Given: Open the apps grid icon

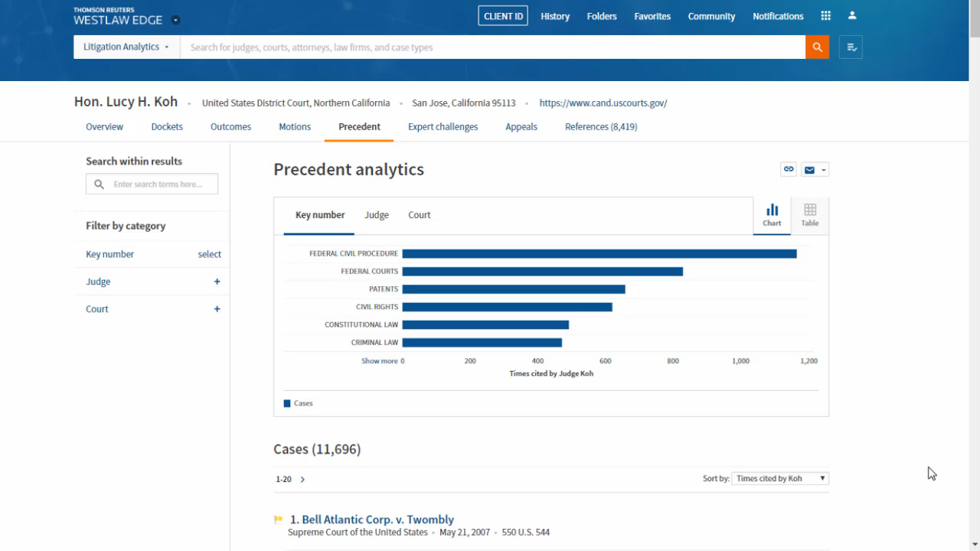Looking at the screenshot, I should tap(825, 16).
